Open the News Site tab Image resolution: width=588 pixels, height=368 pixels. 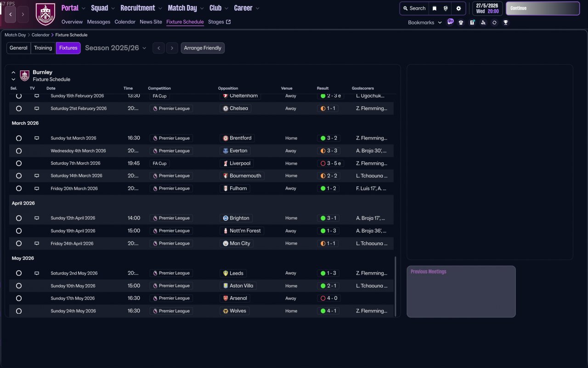click(151, 22)
